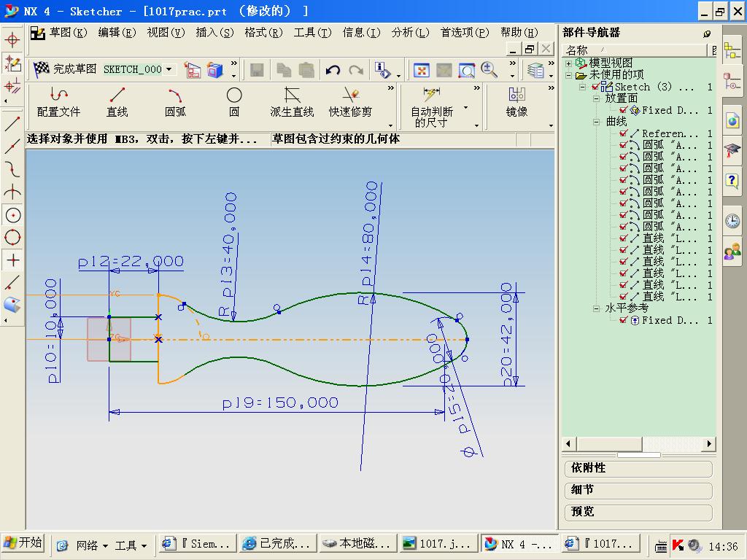Toggle the Sketch (3) checkmark in navigator

point(595,87)
